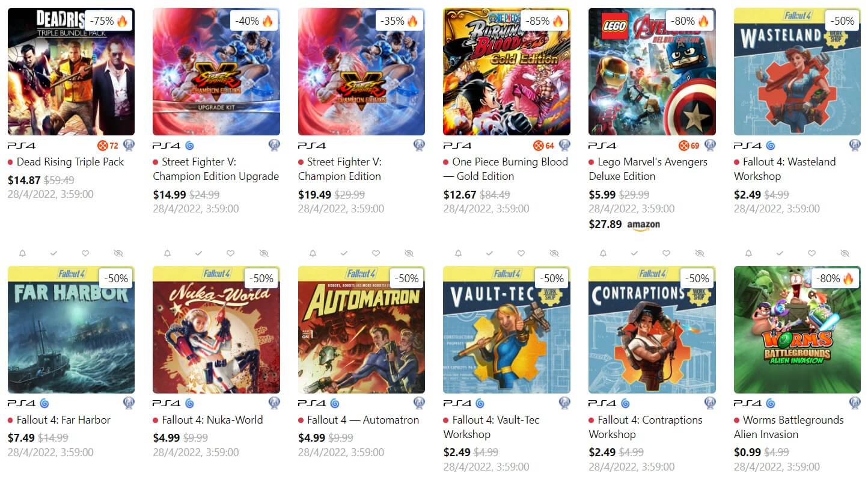Click the Metacritic 69 badge under Lego Avengers
The width and height of the screenshot is (868, 491).
click(689, 145)
